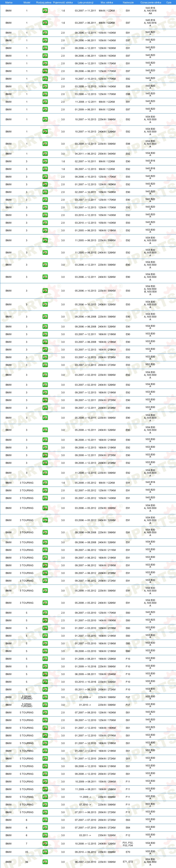
Task: Click the 04.2011 -> 06.2012 production years cell
Action: click(85, 154)
